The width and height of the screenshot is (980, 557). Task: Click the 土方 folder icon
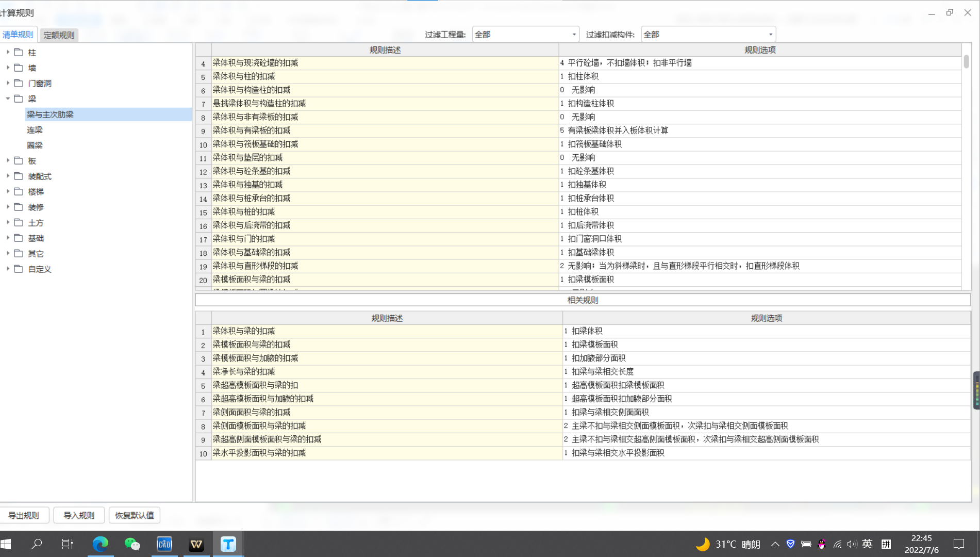[x=19, y=222]
